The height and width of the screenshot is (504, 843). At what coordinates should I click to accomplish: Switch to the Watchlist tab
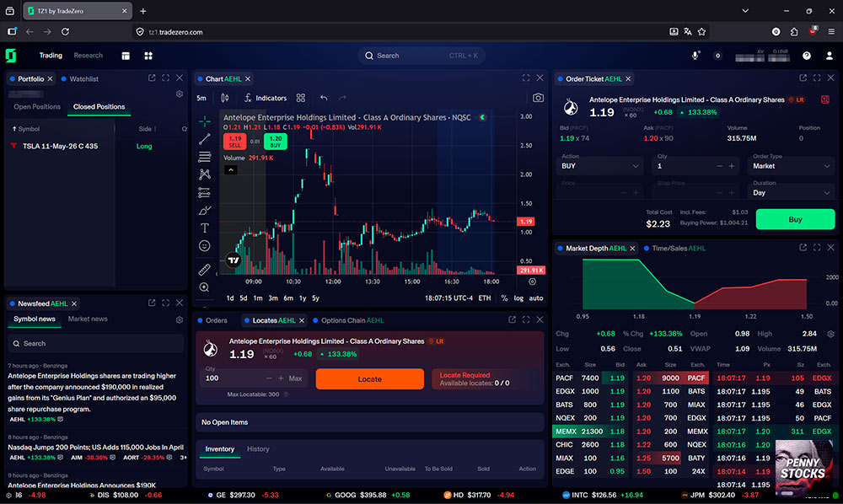click(x=80, y=79)
